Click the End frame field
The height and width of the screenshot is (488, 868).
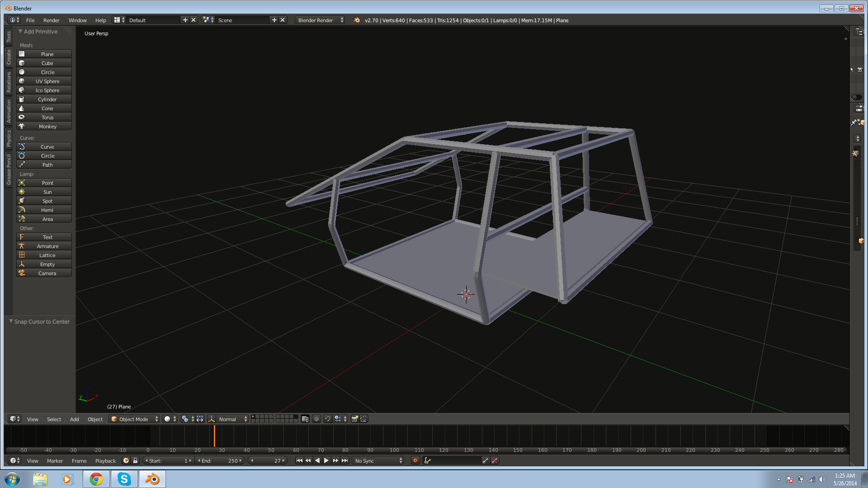(x=220, y=460)
